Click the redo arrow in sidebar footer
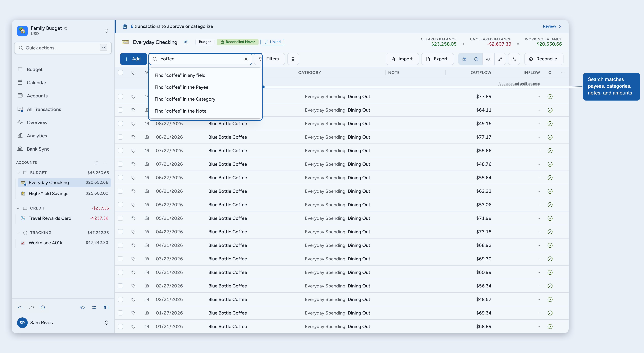This screenshot has width=644, height=353. [x=32, y=307]
